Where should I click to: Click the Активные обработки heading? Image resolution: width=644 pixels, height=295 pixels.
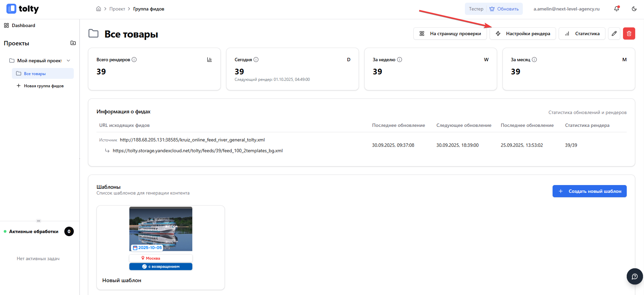[x=34, y=231]
